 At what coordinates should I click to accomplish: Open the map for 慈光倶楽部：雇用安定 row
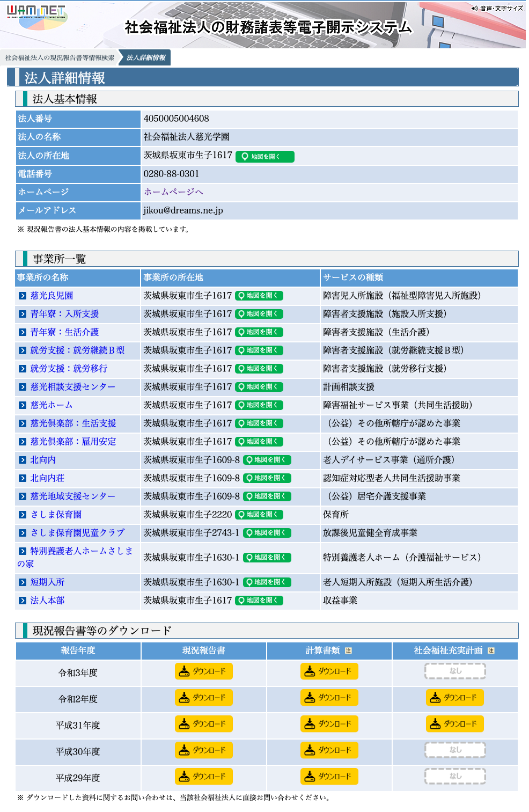pos(259,442)
